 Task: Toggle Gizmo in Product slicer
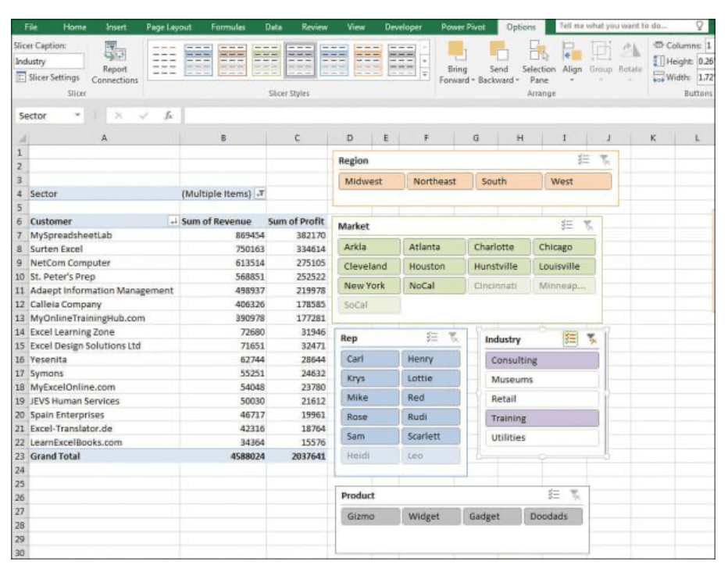click(370, 517)
